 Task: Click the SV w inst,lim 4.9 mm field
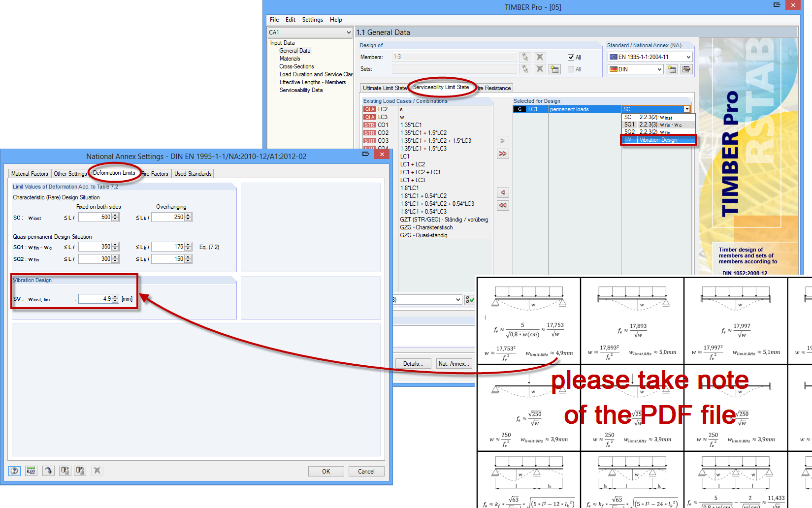pos(98,299)
